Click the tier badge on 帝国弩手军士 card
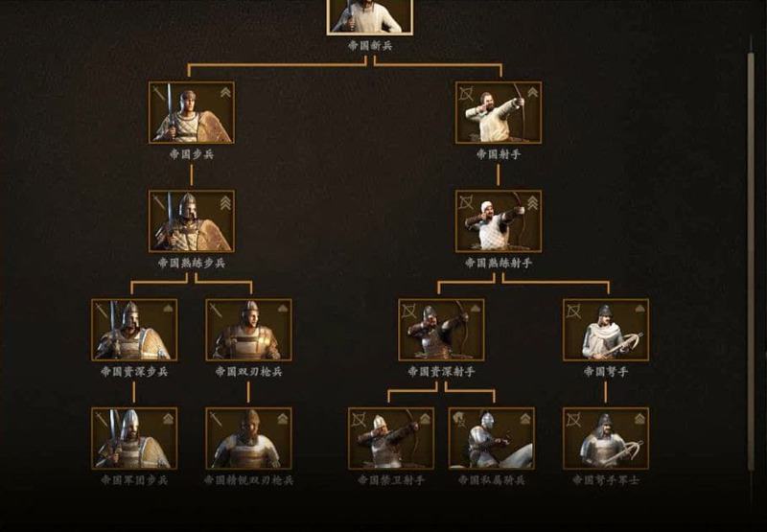Image resolution: width=767 pixels, height=532 pixels. [x=639, y=419]
